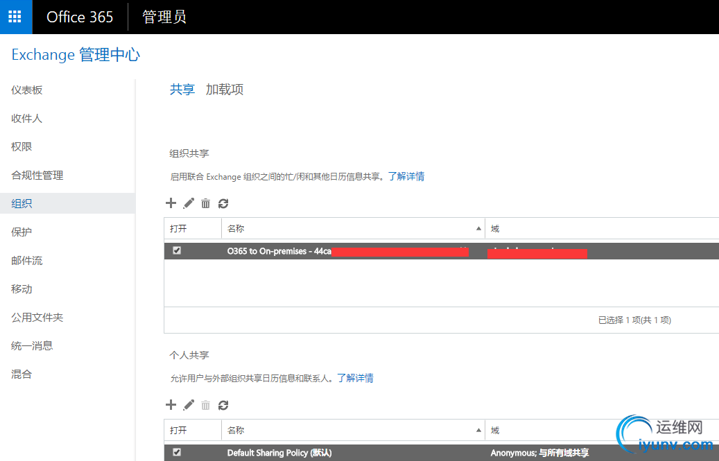719x461 pixels.
Task: Open the Office 365 app launcher grid
Action: [15, 17]
